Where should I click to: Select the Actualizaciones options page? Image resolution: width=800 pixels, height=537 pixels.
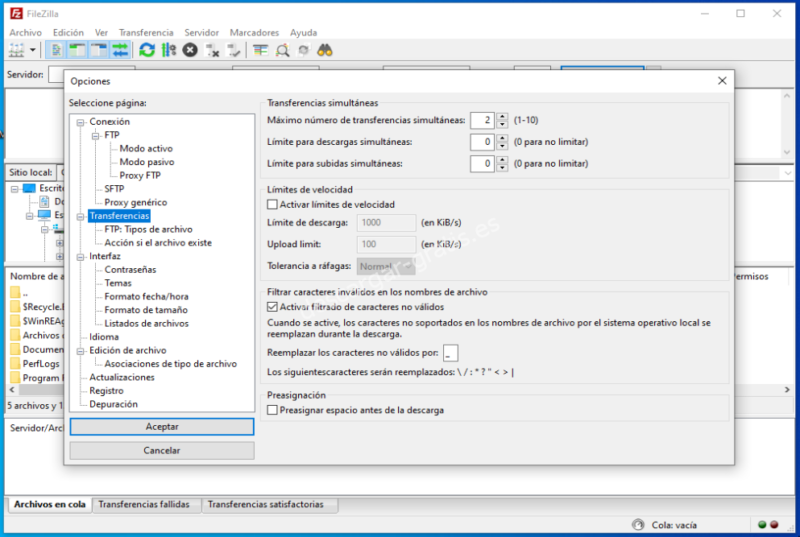click(x=122, y=377)
